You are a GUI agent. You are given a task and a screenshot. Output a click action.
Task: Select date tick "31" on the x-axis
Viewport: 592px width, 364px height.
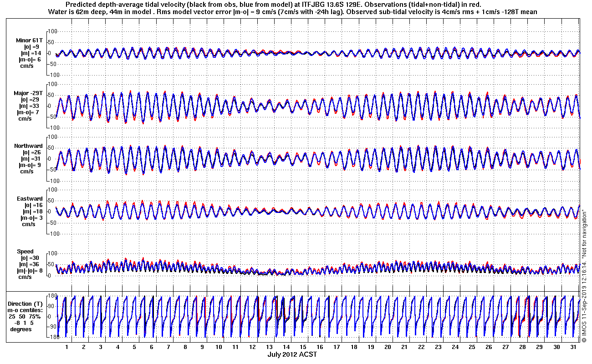pyautogui.click(x=573, y=347)
